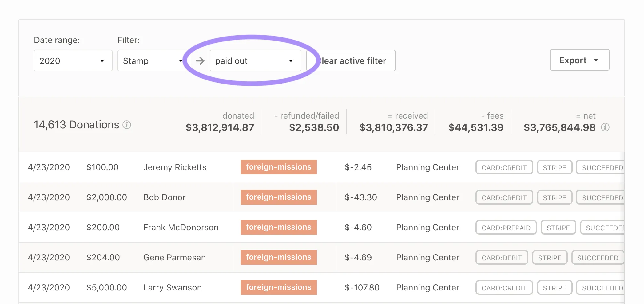Viewport: 644px width, 304px height.
Task: Click STRIPE badge on Larry Swanson row
Action: click(x=554, y=288)
